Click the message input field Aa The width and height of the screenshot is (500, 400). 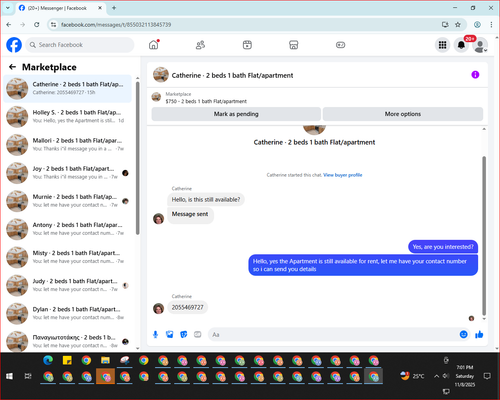[333, 334]
